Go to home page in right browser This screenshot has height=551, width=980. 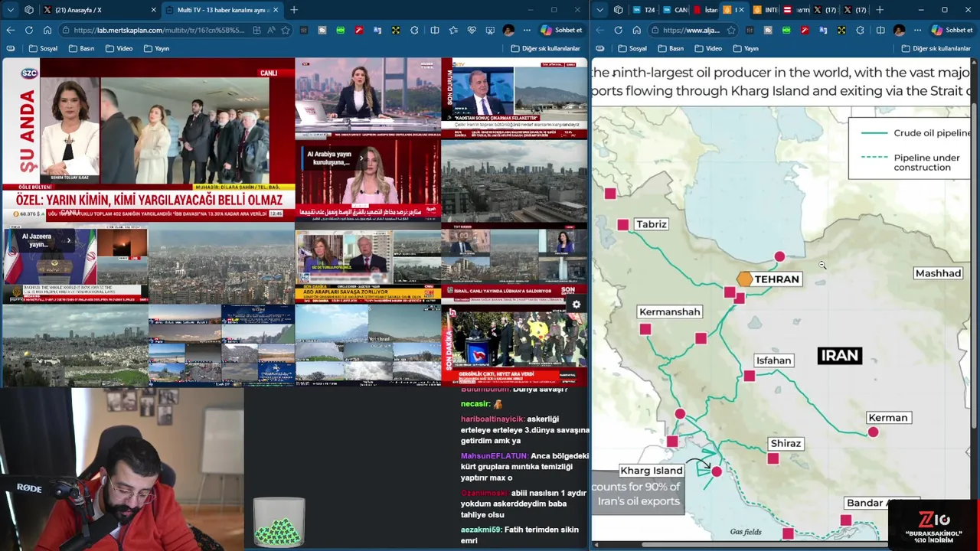pyautogui.click(x=636, y=30)
